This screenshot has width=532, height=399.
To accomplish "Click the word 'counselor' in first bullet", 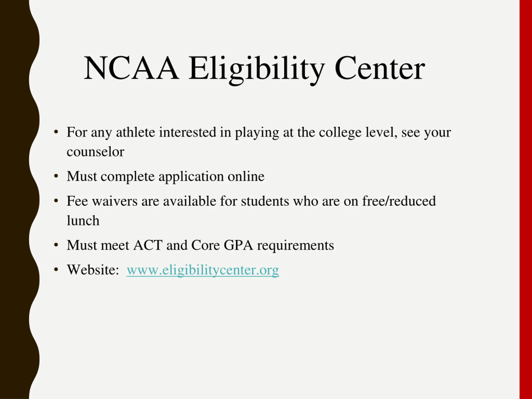I will [95, 152].
